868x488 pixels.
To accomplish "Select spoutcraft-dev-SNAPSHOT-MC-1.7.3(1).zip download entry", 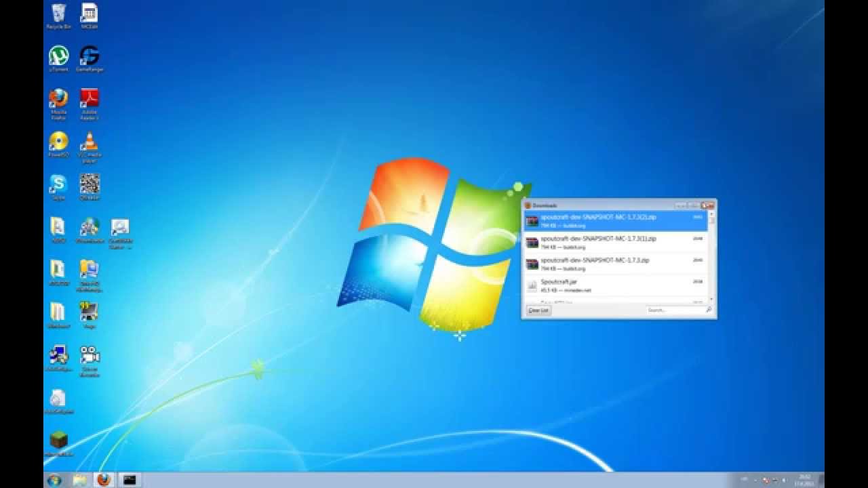I will point(616,242).
